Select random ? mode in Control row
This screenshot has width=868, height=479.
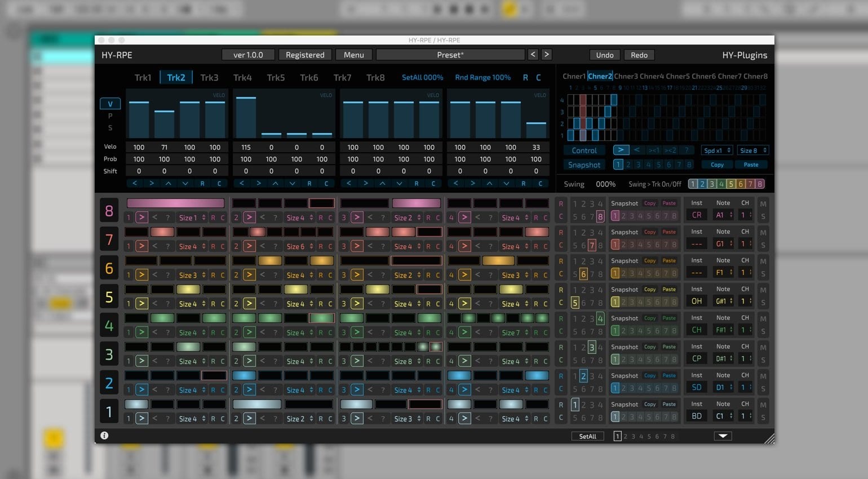pos(687,150)
